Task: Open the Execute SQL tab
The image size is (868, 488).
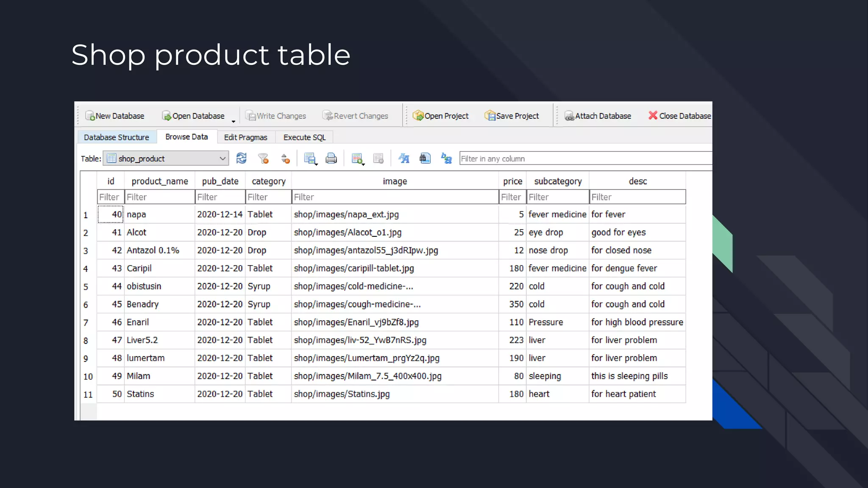Action: pos(304,137)
